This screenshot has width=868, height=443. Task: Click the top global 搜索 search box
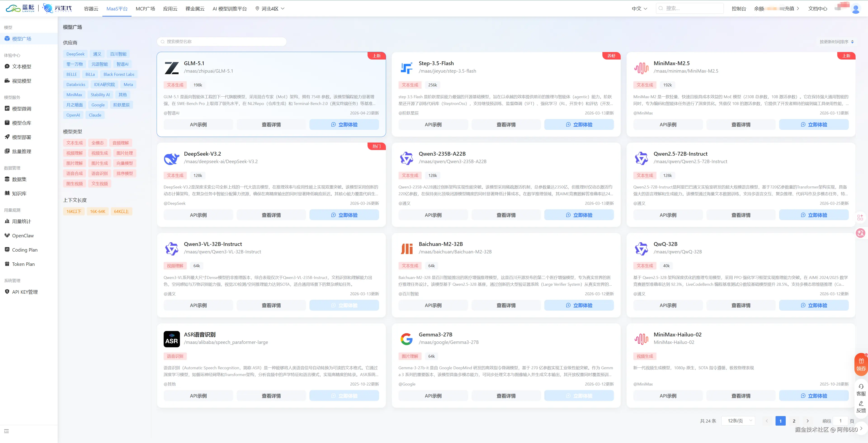(x=690, y=8)
